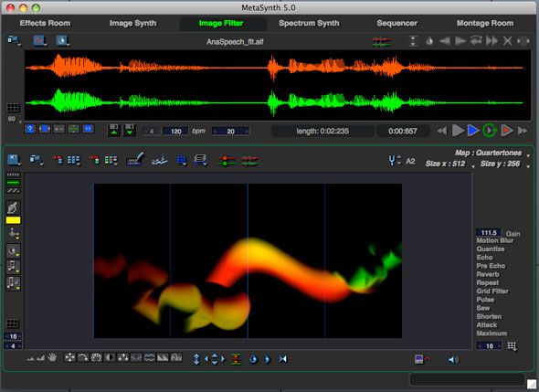Viewport: 539px width, 392px height.
Task: Click the fade-out waveform icon
Action: [460, 41]
